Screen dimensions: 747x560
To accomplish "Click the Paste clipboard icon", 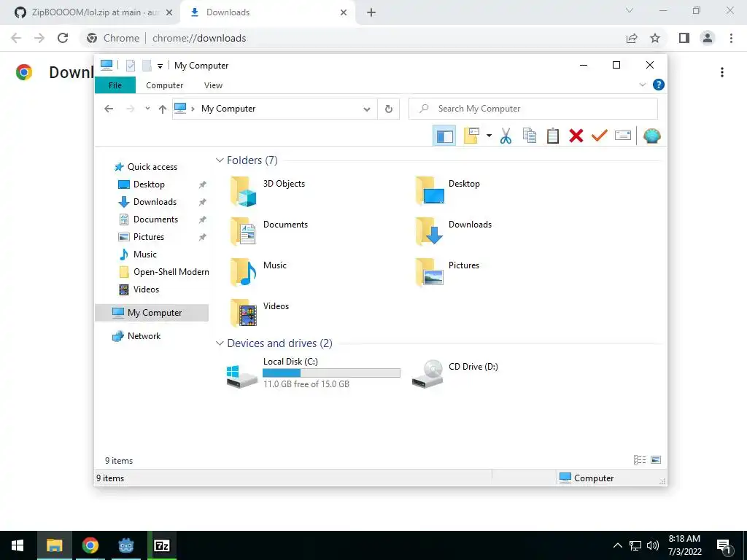I will click(553, 136).
